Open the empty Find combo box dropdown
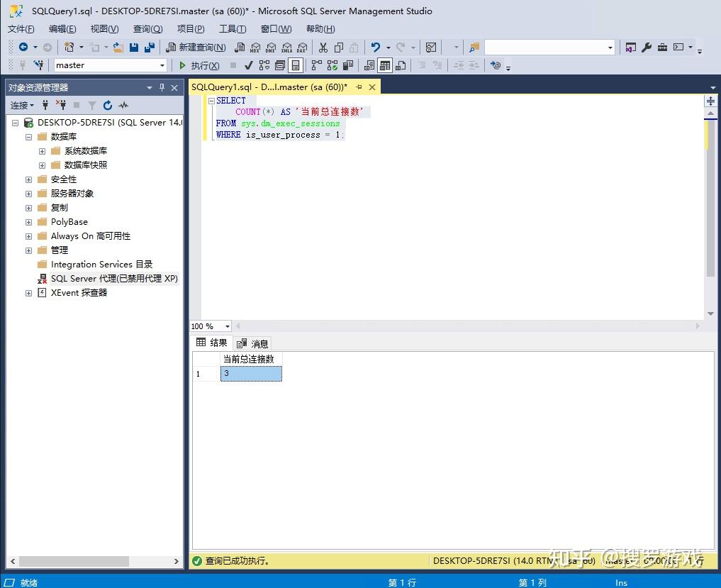The height and width of the screenshot is (588, 721). (x=610, y=47)
